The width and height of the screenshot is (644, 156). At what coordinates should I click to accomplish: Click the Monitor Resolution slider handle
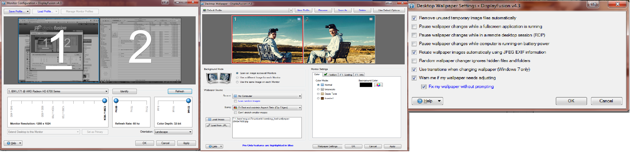(104, 101)
